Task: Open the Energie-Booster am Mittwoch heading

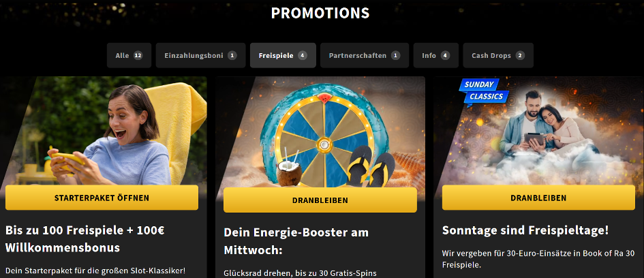Action: pyautogui.click(x=296, y=241)
